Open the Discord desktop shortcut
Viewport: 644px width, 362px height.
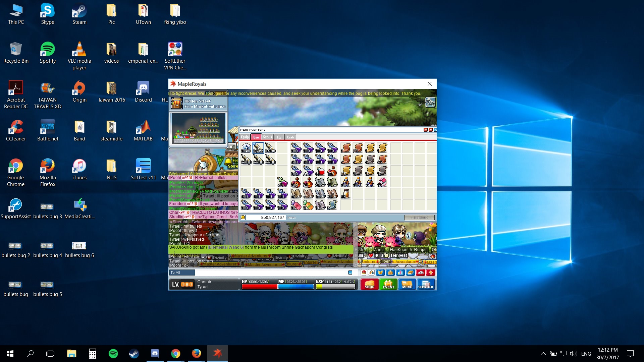click(143, 92)
